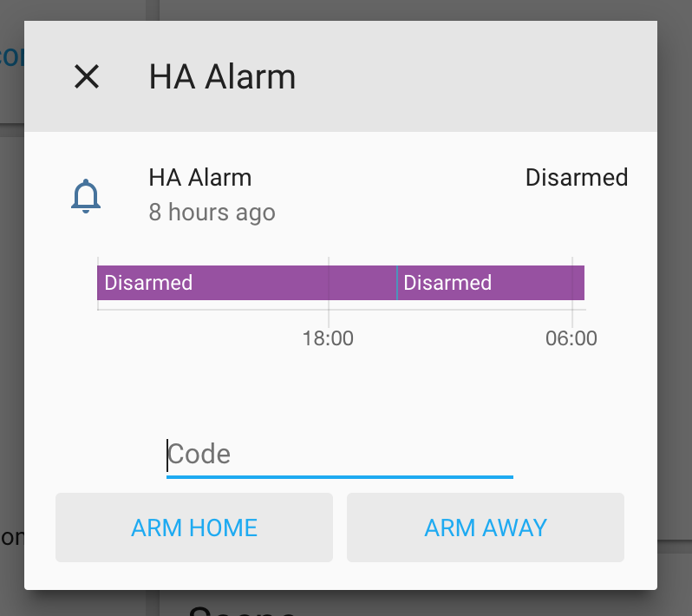
Task: Click the blue underline of Code field
Action: [x=339, y=476]
